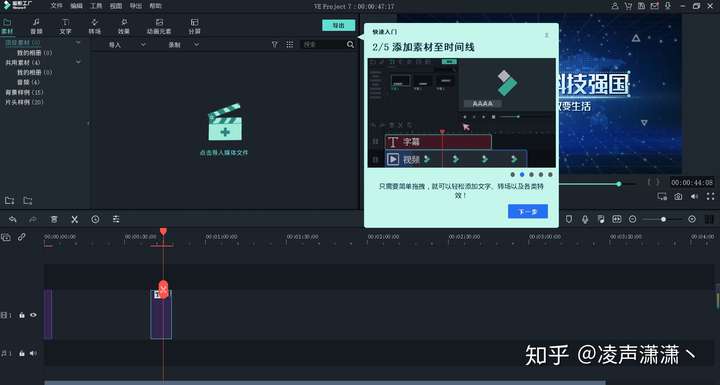Click the voiceover microphone icon
The height and width of the screenshot is (385, 720).
(585, 220)
